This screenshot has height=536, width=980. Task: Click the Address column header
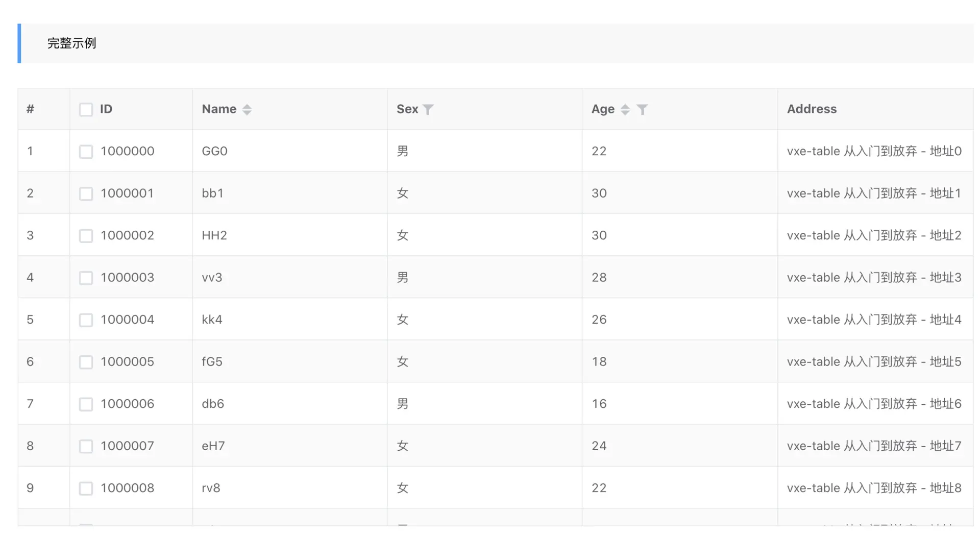(812, 109)
